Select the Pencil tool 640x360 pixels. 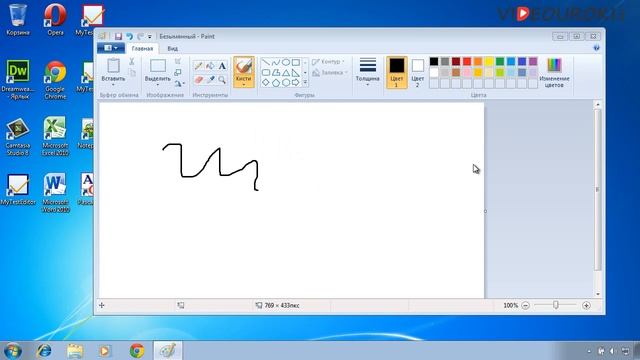coord(198,66)
